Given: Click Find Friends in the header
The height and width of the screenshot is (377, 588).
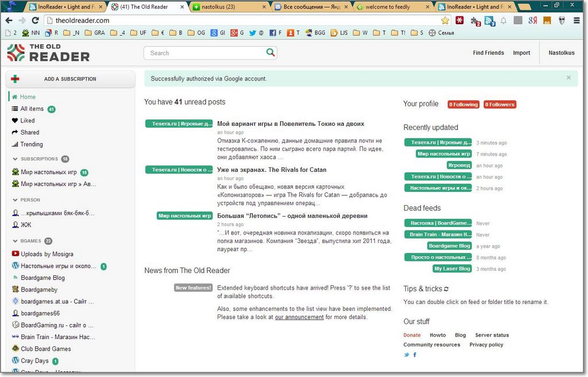Looking at the screenshot, I should [x=488, y=53].
